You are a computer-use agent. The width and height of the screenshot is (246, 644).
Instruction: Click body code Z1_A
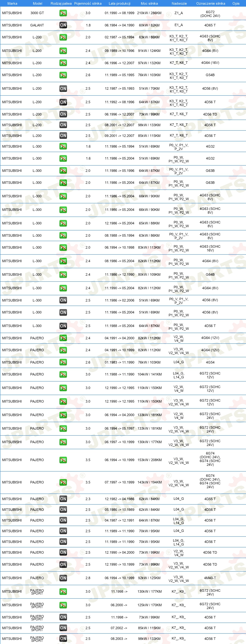179,13
